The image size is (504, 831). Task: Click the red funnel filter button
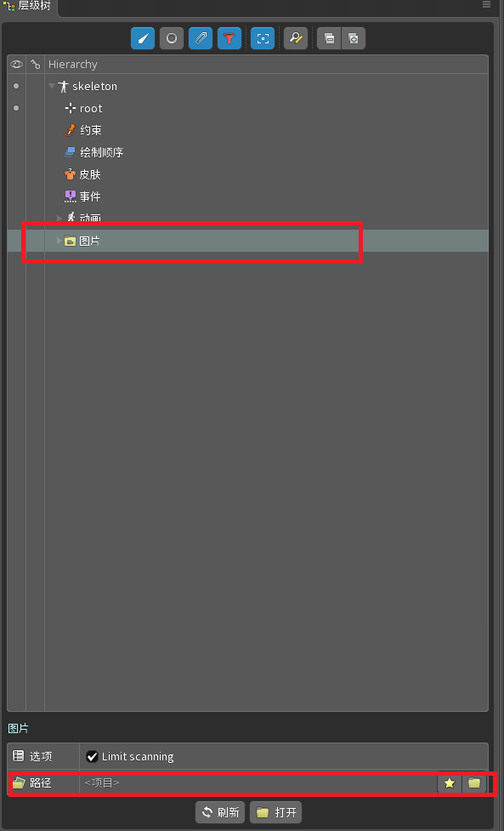[x=229, y=38]
